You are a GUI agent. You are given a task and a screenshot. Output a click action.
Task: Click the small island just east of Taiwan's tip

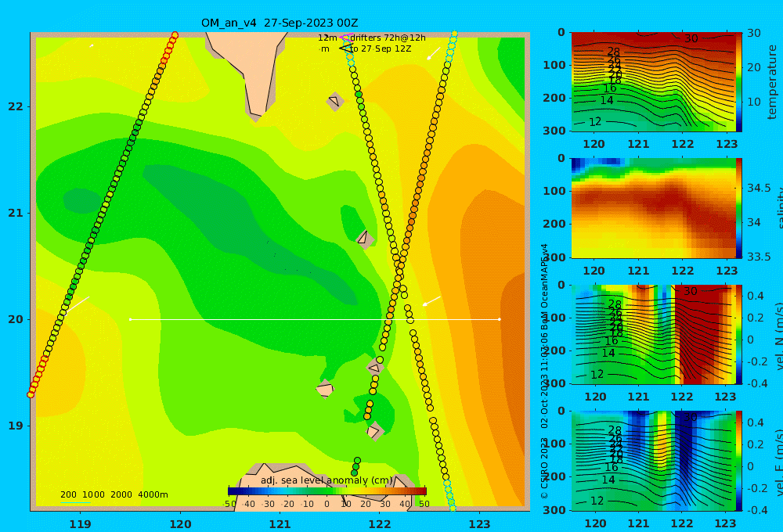pos(334,101)
